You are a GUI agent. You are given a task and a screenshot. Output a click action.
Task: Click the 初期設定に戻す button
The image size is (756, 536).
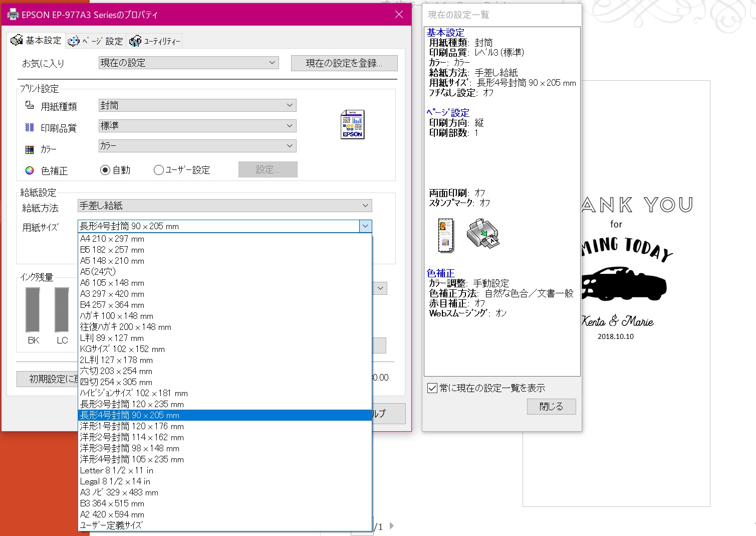(47, 379)
